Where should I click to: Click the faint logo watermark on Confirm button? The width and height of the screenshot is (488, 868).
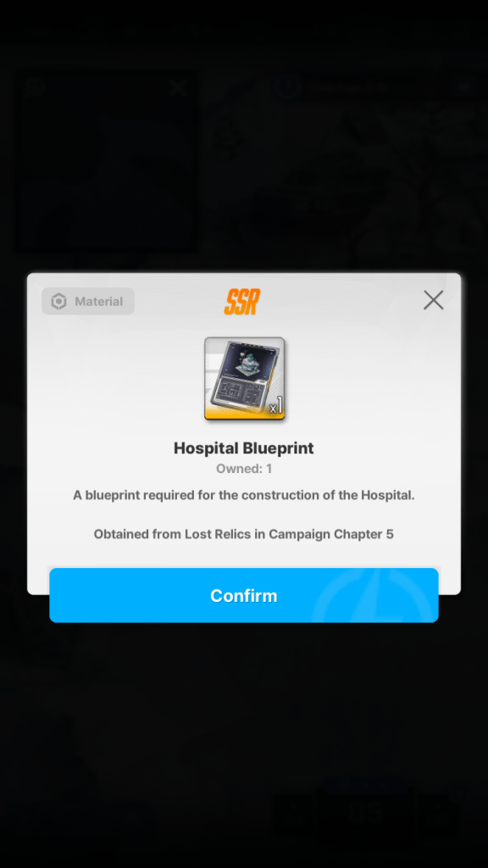(x=374, y=595)
